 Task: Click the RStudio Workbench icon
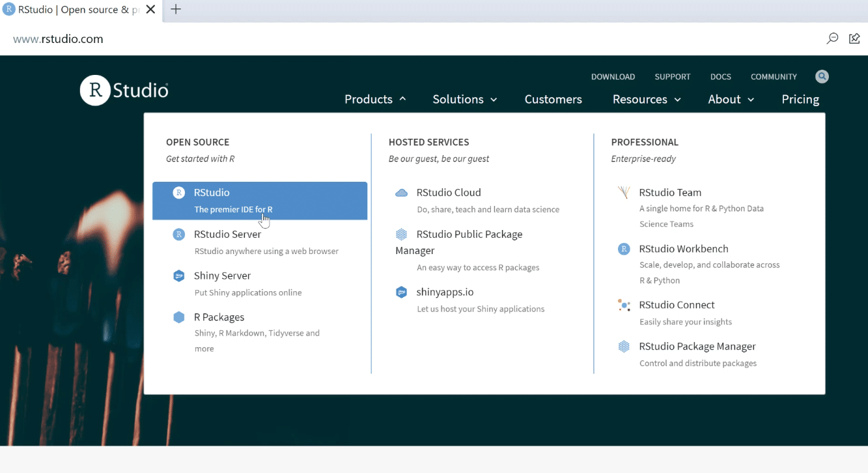point(624,249)
